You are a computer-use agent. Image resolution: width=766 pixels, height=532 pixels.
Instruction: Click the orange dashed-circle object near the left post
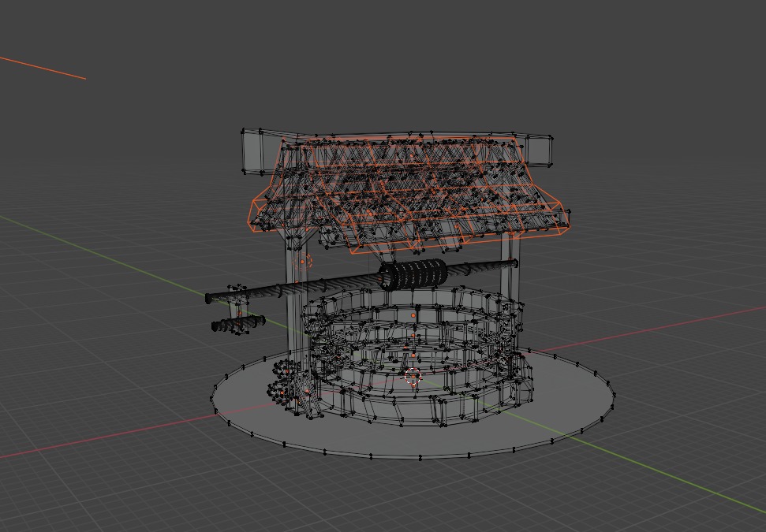[302, 262]
